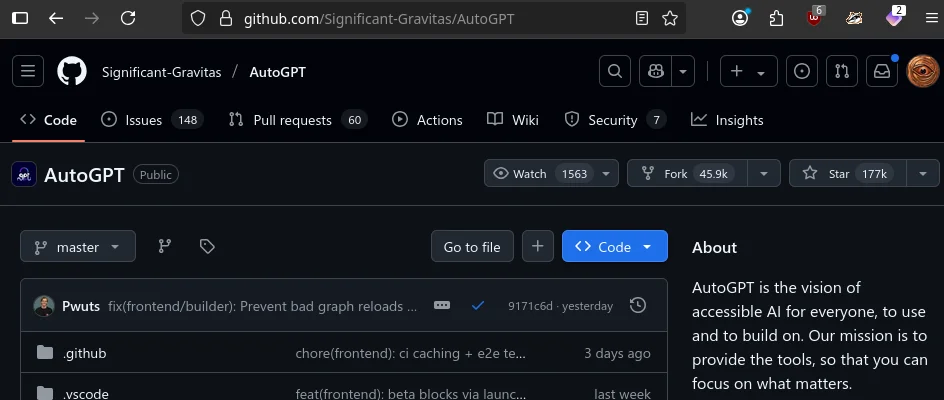This screenshot has width=944, height=400.
Task: Switch to the Actions tab
Action: click(x=427, y=120)
